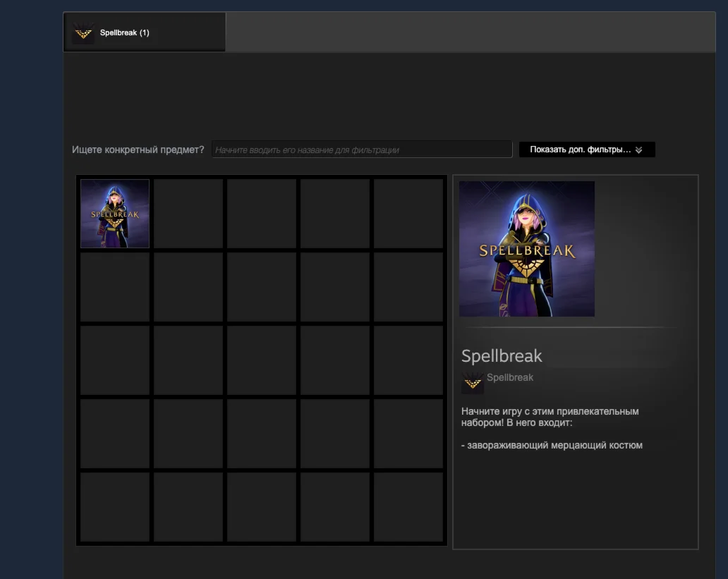Click the small Spellbreak game icon in details

point(473,383)
